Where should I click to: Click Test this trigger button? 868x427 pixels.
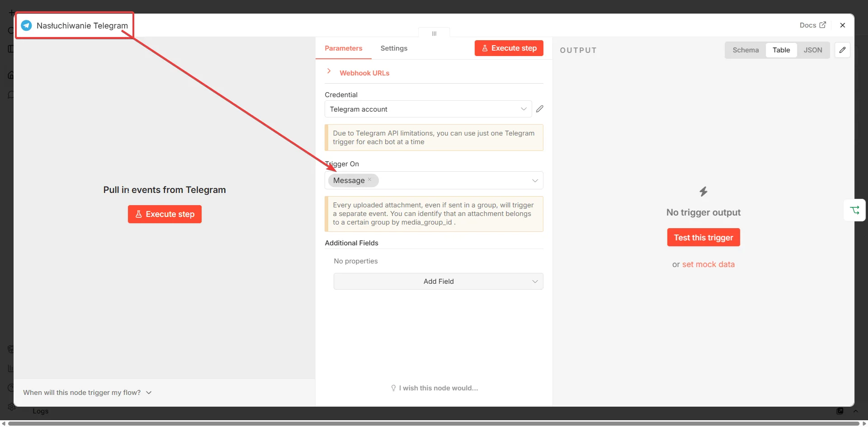(703, 238)
